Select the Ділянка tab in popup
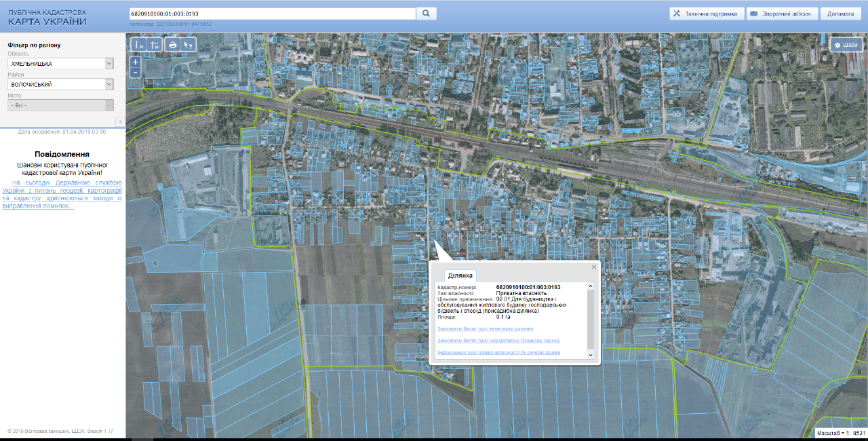This screenshot has height=441, width=868. point(460,275)
